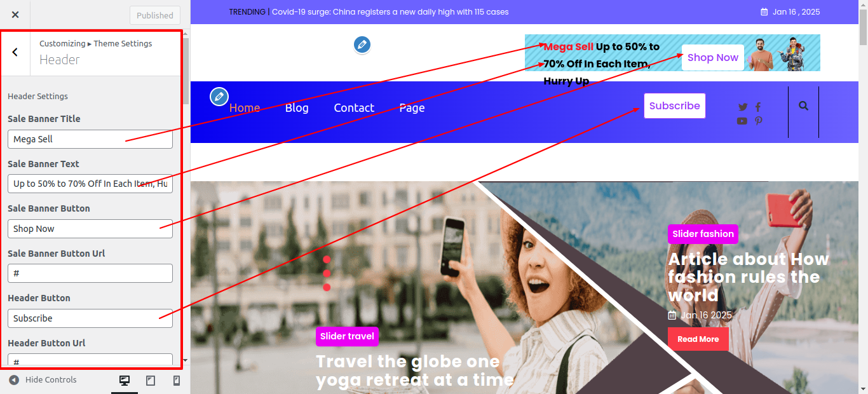
Task: Click the middle red slider dot
Action: pyautogui.click(x=327, y=273)
